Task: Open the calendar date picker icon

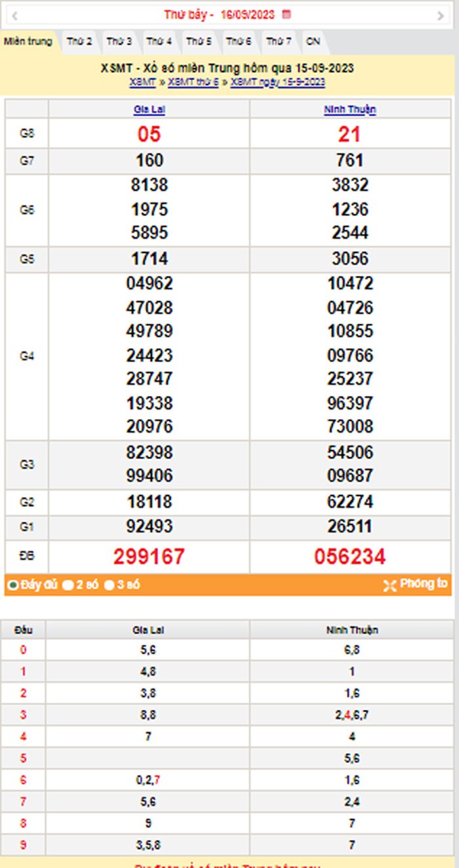Action: pyautogui.click(x=287, y=14)
